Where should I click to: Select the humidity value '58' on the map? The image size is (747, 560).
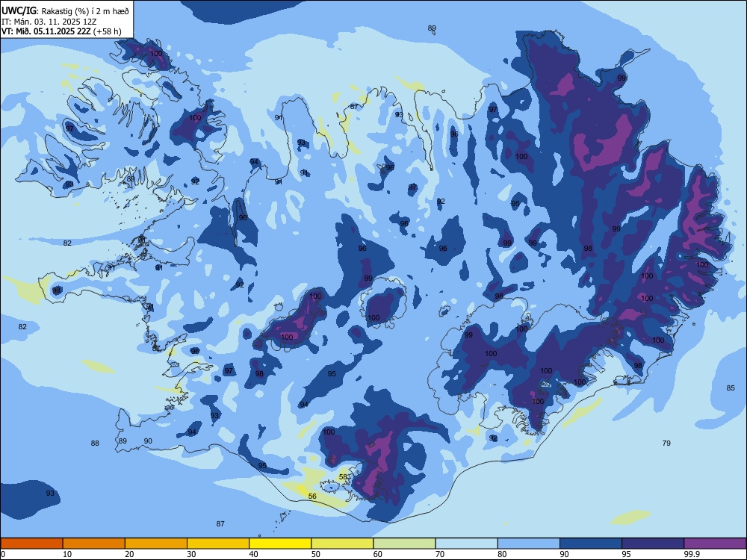[x=343, y=476]
